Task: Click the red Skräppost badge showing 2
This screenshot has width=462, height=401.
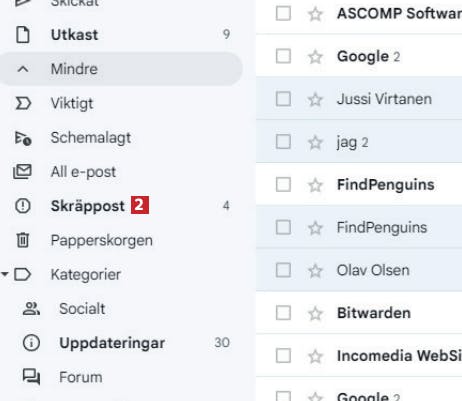Action: [140, 205]
